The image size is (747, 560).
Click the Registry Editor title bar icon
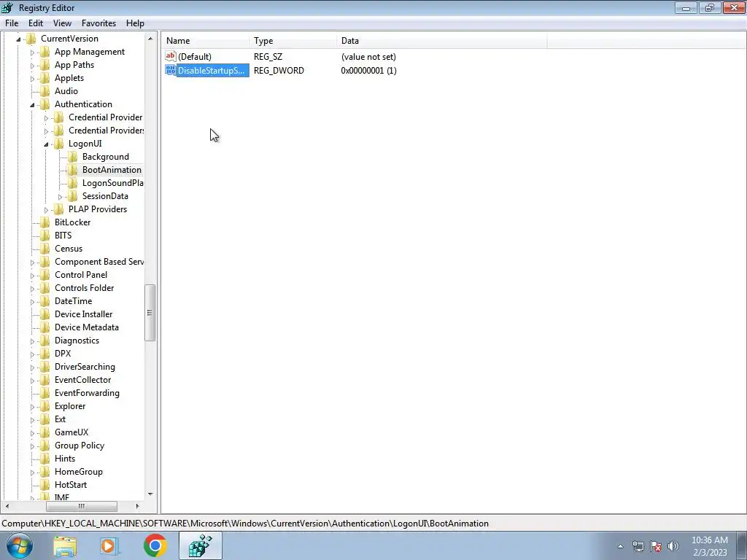[7, 7]
